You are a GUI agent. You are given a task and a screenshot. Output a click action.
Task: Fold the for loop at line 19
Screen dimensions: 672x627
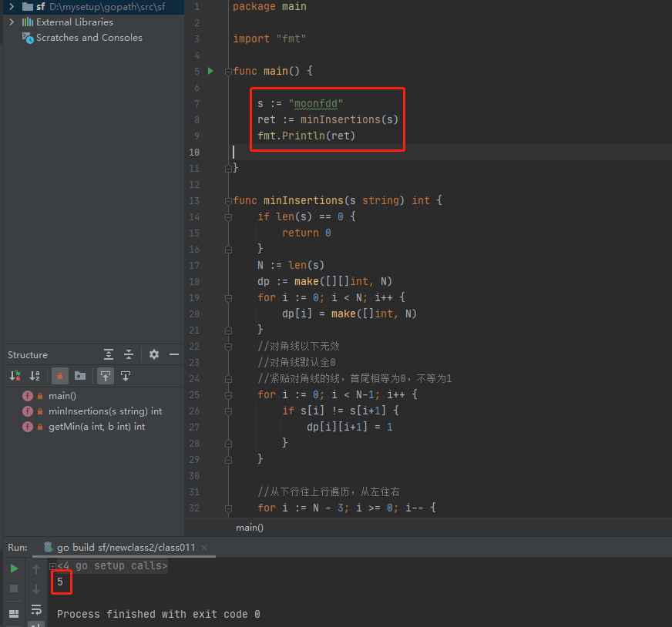point(228,298)
